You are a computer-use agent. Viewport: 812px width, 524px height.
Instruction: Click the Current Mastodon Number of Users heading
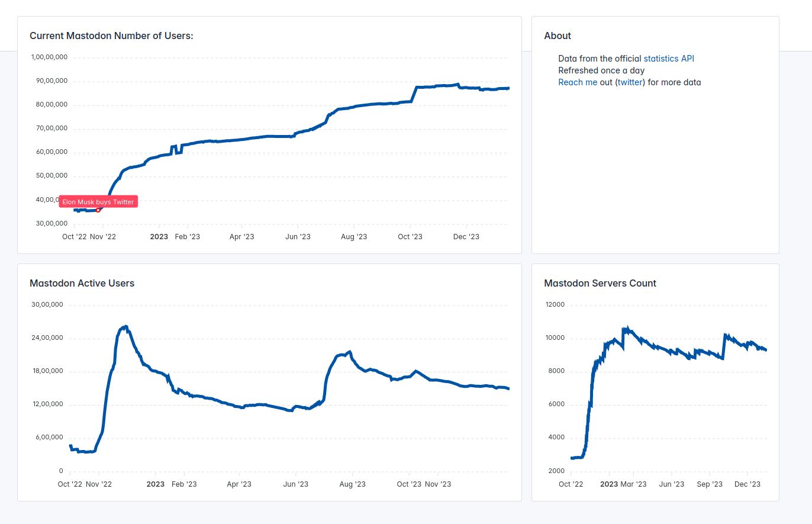pyautogui.click(x=111, y=36)
